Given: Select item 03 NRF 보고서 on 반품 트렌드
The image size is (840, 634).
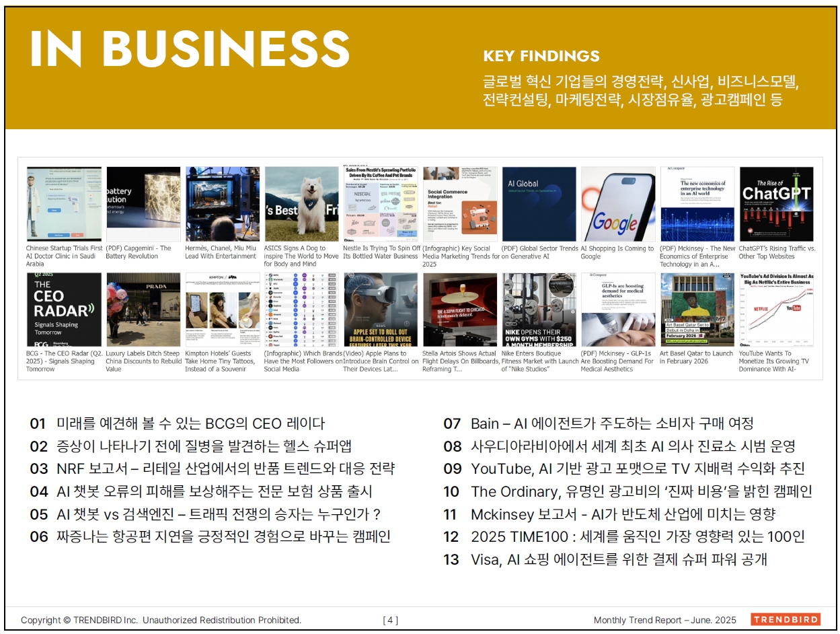Looking at the screenshot, I should tap(212, 468).
